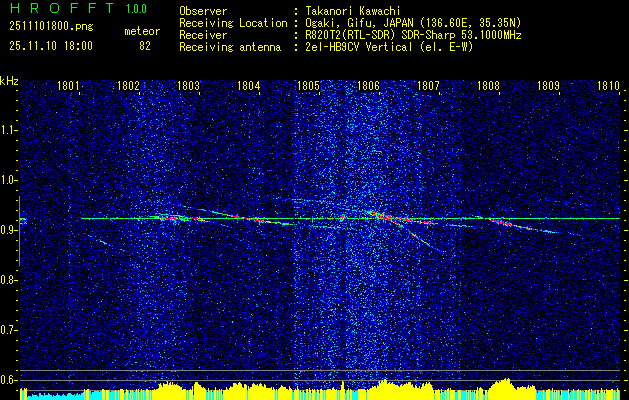Click the 1802 time marker

coord(128,85)
